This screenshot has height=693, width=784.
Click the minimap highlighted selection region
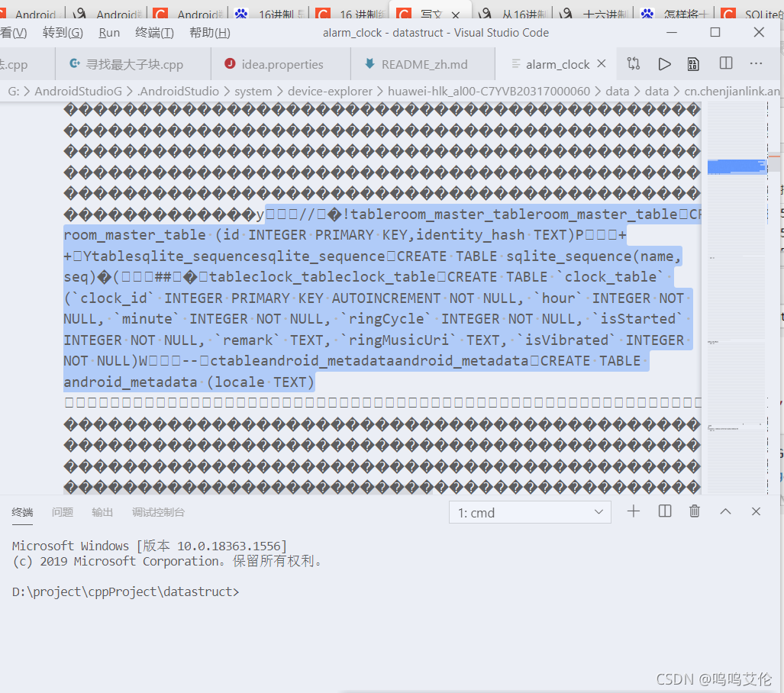coord(737,167)
